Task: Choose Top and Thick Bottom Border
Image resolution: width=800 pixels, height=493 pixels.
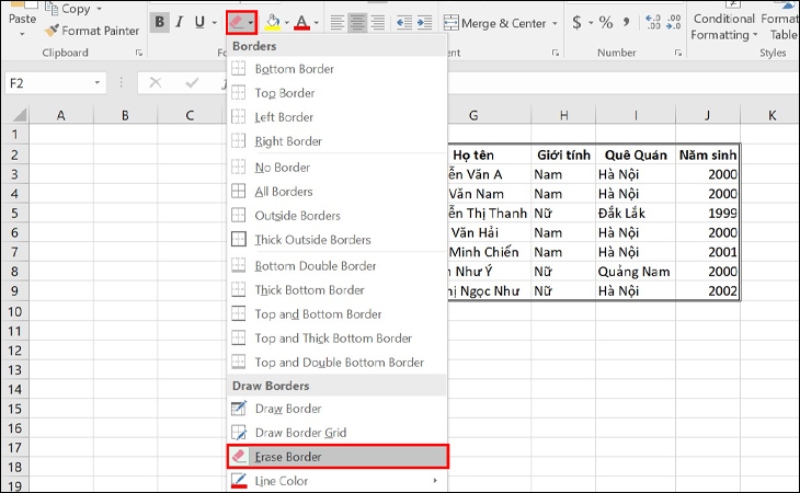Action: [337, 338]
